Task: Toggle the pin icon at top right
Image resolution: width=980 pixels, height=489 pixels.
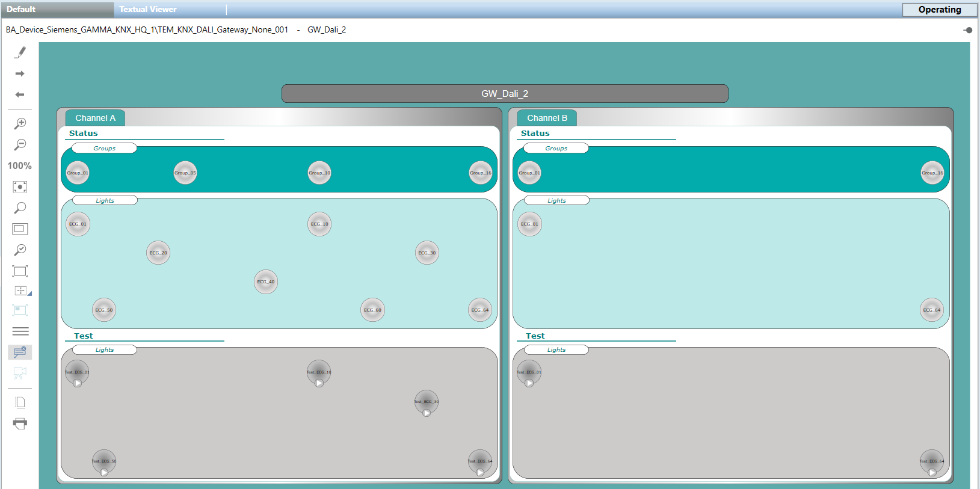Action: point(967,30)
